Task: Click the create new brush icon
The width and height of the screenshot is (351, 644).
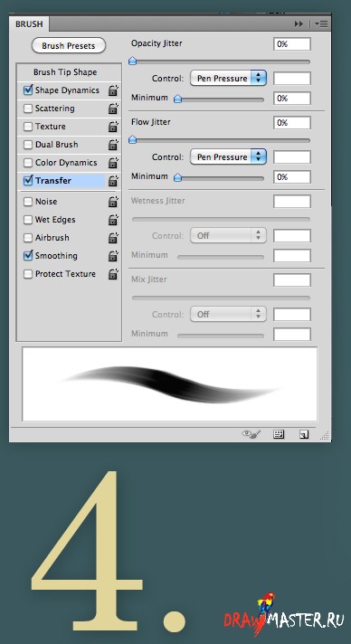Action: tap(304, 434)
